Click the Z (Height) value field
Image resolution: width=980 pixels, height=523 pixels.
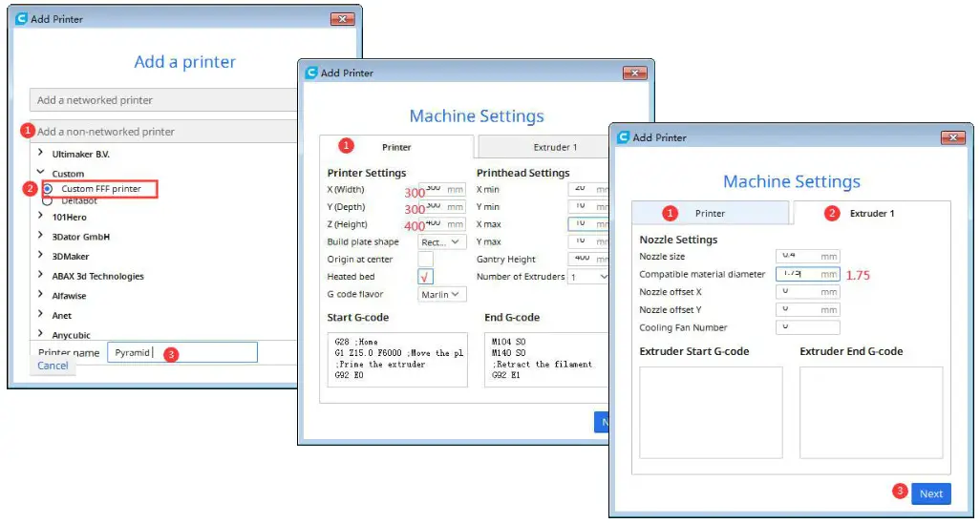(x=442, y=224)
